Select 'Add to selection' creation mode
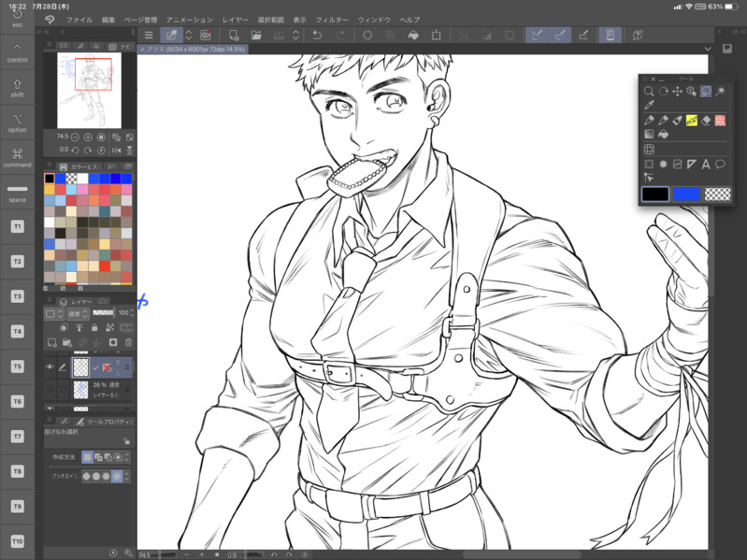This screenshot has width=747, height=560. (98, 457)
